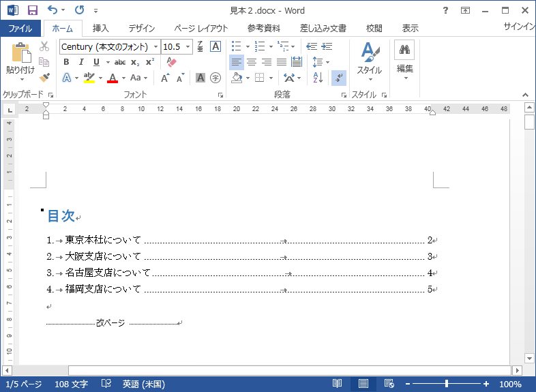Open the font size dropdown
This screenshot has height=392, width=536.
coord(188,46)
